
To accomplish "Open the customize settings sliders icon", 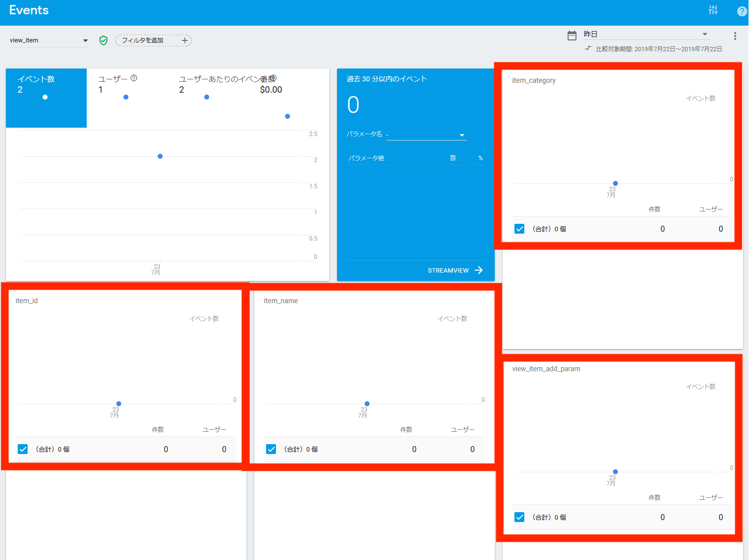I will coord(713,10).
